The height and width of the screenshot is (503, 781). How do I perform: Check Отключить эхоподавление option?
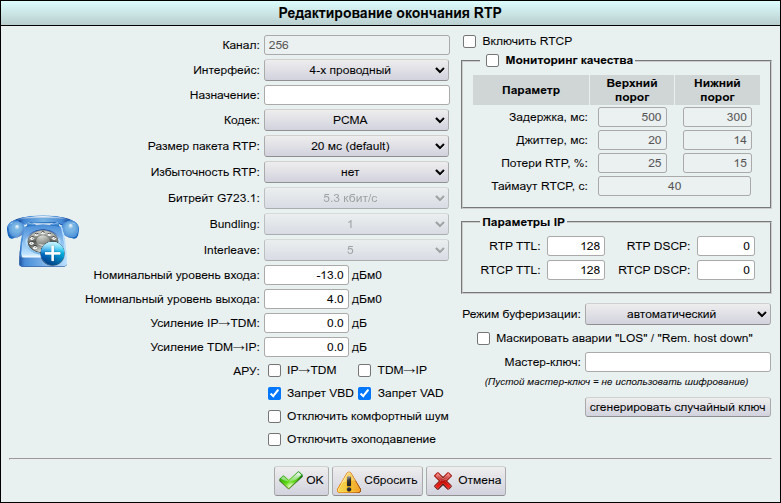(x=274, y=439)
